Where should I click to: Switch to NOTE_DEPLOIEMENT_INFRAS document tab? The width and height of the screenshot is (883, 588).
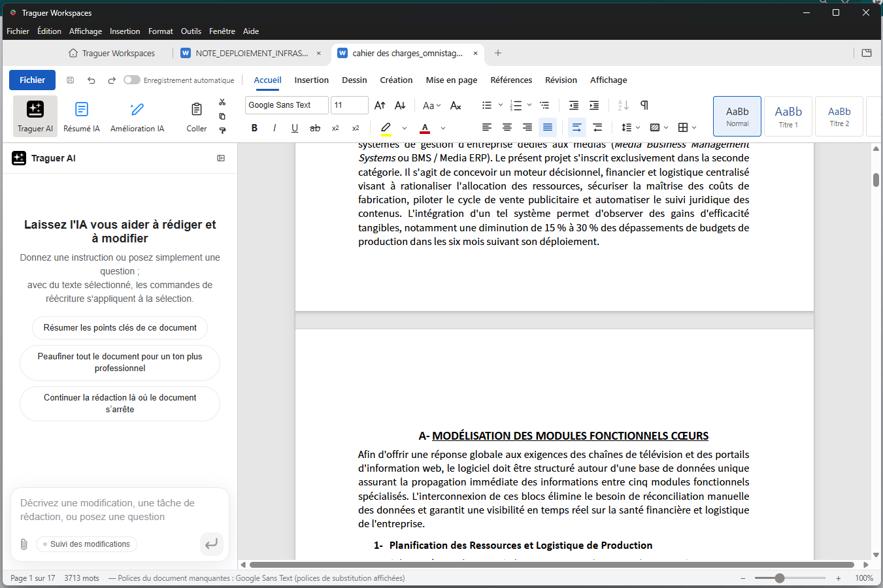pyautogui.click(x=252, y=54)
